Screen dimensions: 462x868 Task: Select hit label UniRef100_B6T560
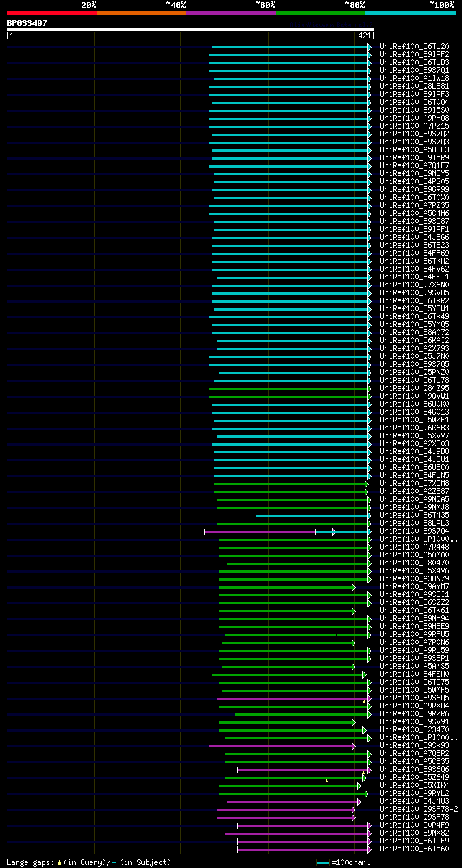coord(414,849)
